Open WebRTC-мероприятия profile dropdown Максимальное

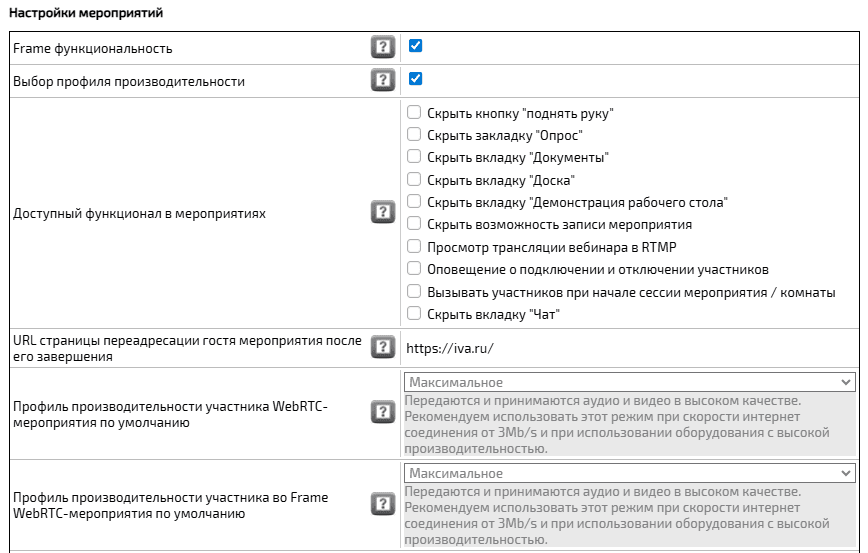pyautogui.click(x=629, y=382)
